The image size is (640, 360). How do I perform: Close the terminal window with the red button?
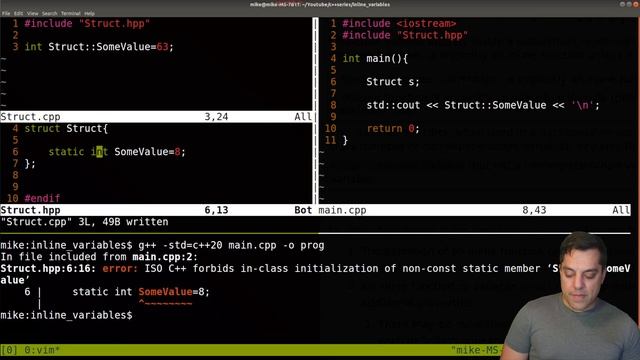[x=636, y=4]
